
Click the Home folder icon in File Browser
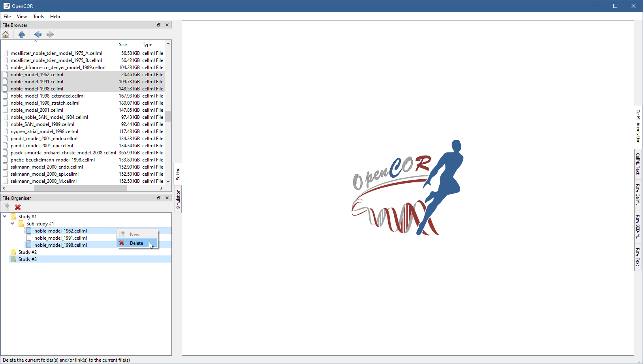click(x=6, y=35)
